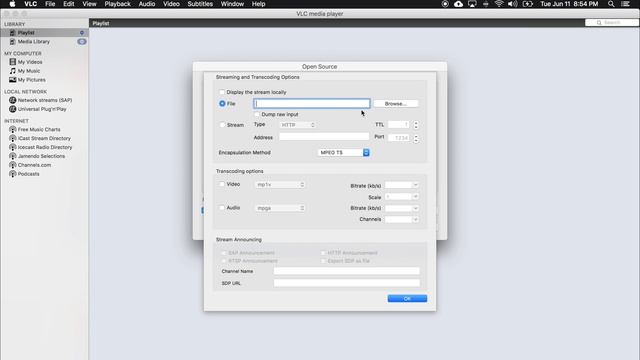
Task: Enable Display the stream locally checkbox
Action: (222, 92)
